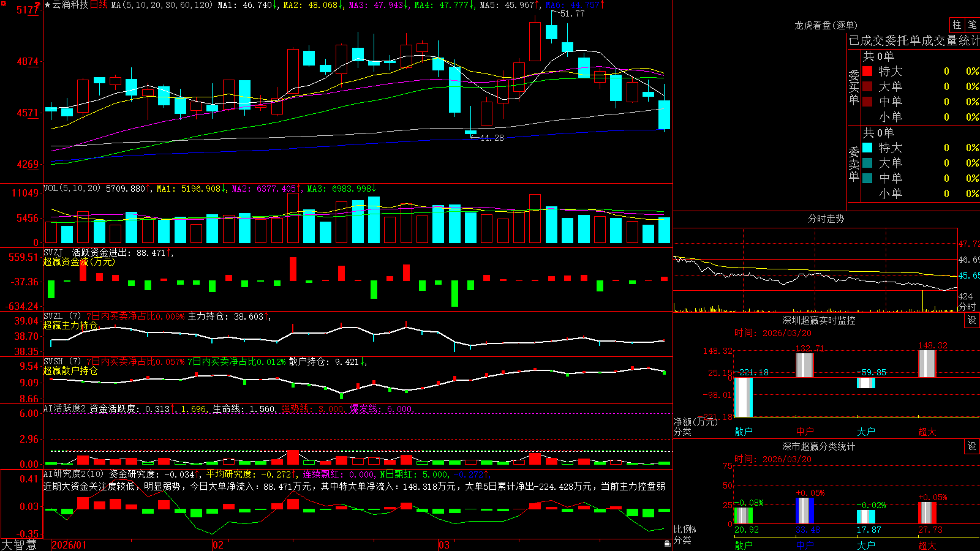Click the 龙虎看盘(逐单) panel title
The image size is (980, 551).
(x=826, y=25)
